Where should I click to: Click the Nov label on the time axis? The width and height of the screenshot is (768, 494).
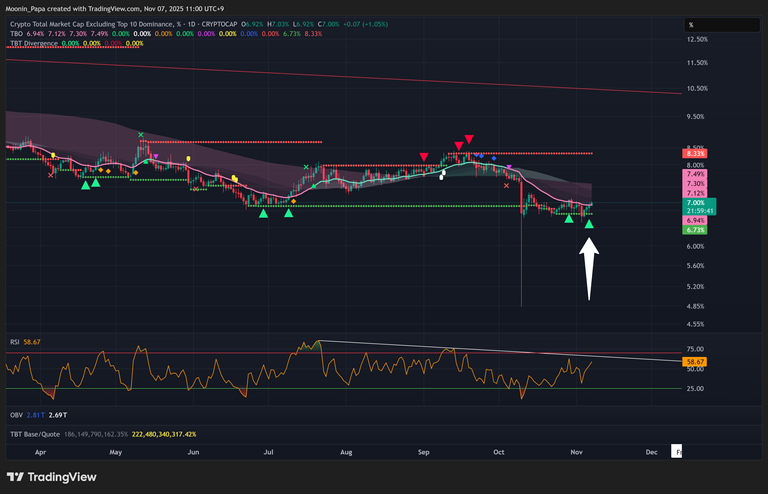coord(578,452)
